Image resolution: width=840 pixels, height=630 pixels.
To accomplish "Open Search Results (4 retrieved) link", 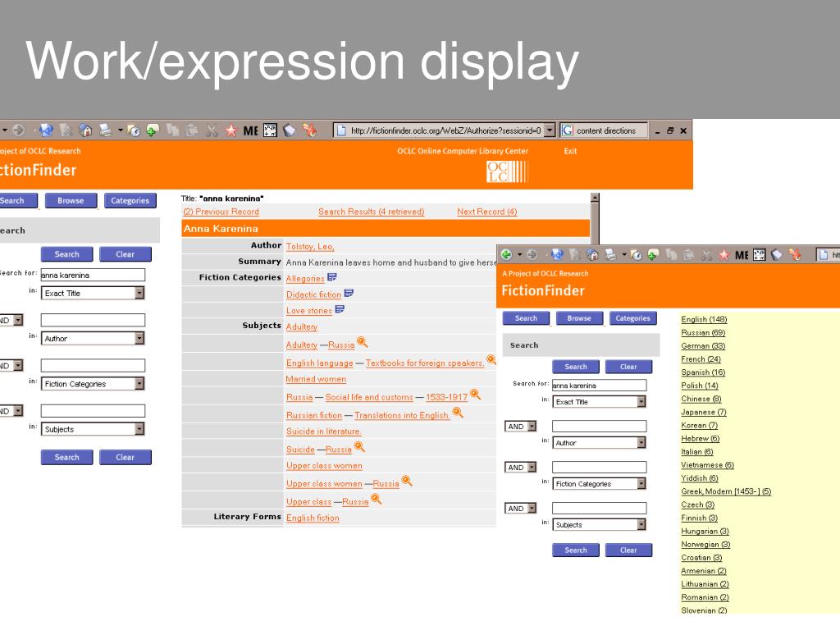I will coord(372,212).
